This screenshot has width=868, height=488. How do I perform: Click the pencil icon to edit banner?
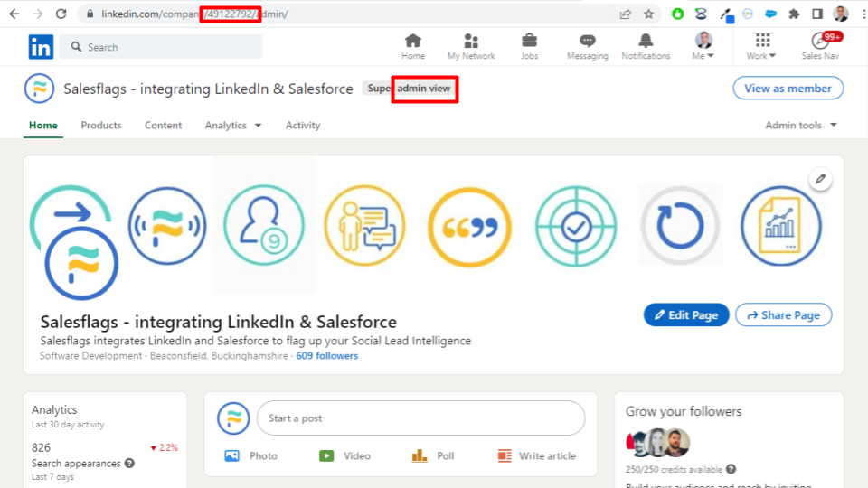tap(820, 179)
